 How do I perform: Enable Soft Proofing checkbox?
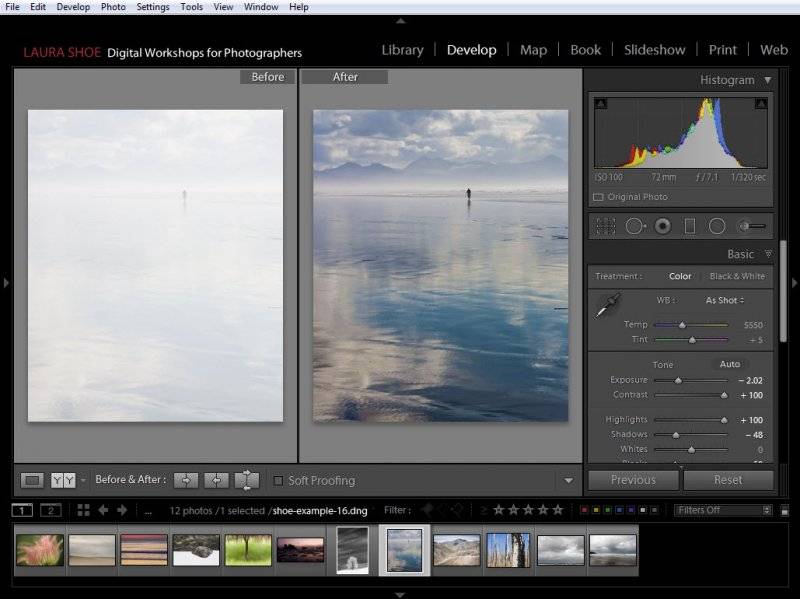coord(278,481)
